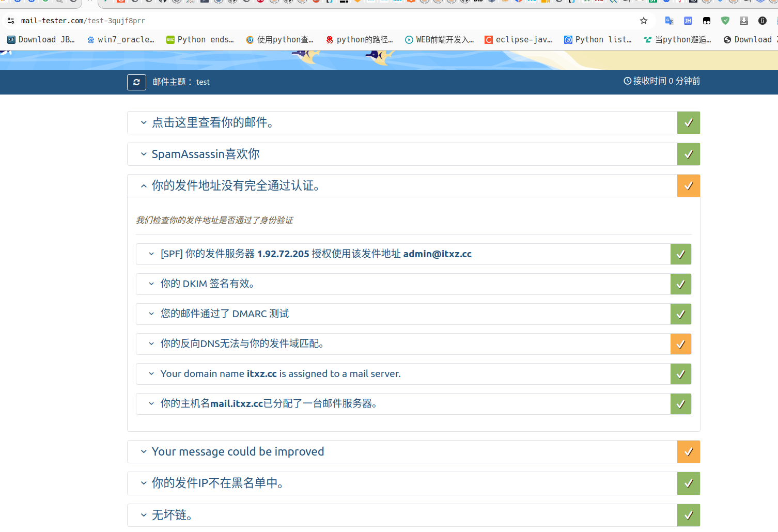Open the 当python邂逅 bookmark
The width and height of the screenshot is (778, 532).
click(678, 40)
